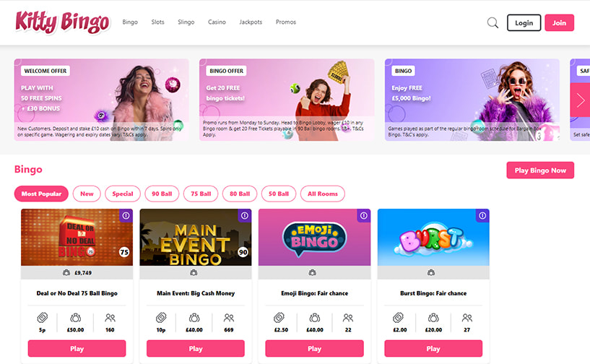Advance promo carousel with right arrow
590x364 pixels.
581,100
